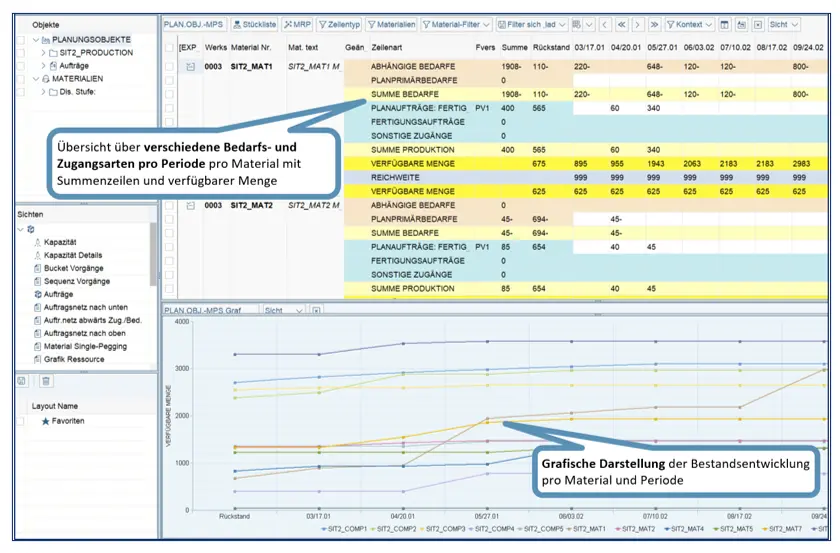Viewport: 840px width, 553px height.
Task: Open the Stückliste toolbar button
Action: [x=254, y=25]
